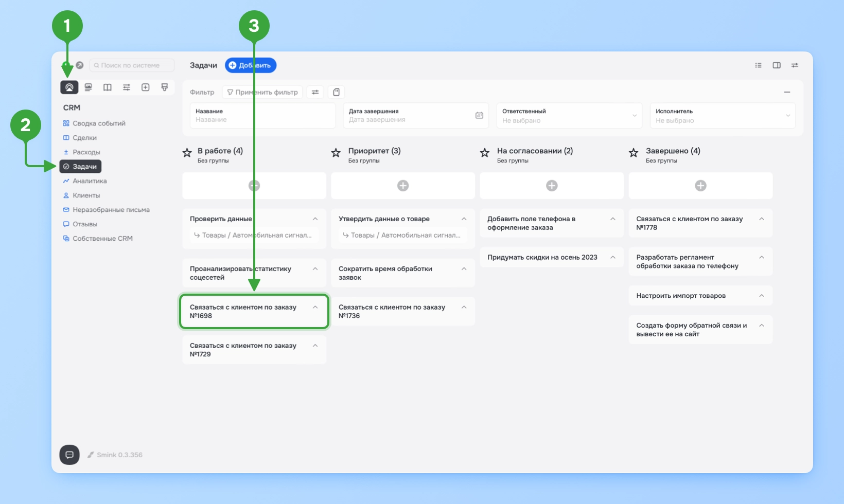
Task: Add a task in В работе column
Action: coord(254,186)
